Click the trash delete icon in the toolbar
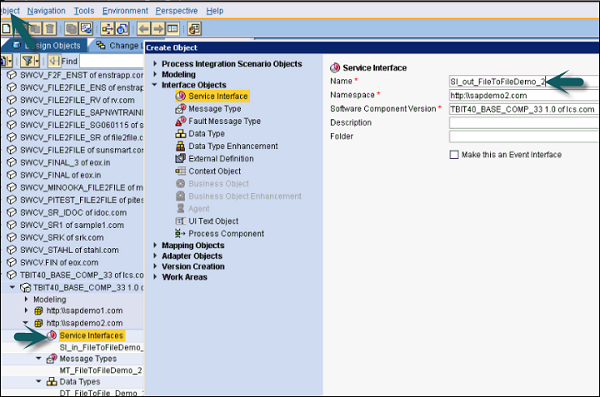This screenshot has height=397, width=600. click(50, 29)
